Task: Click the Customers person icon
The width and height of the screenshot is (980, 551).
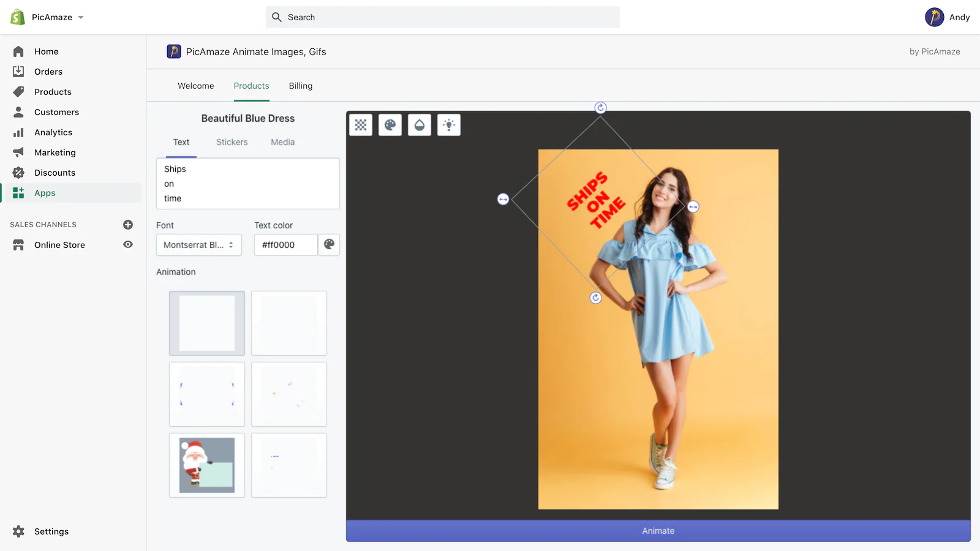Action: click(18, 112)
